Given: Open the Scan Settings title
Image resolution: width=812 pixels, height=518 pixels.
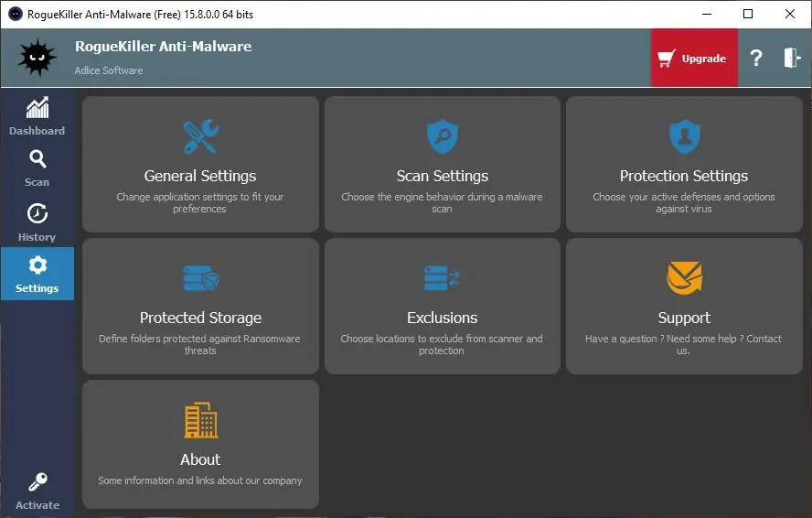Looking at the screenshot, I should point(443,176).
